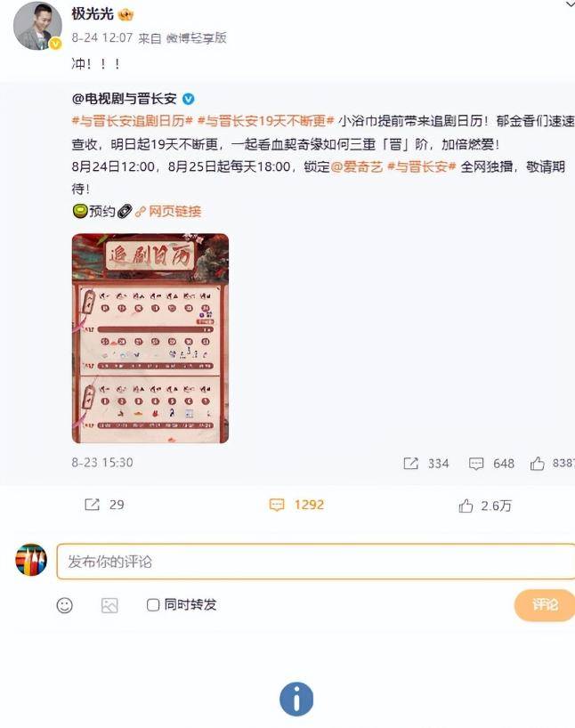Open the emoji picker smiley icon
This screenshot has width=575, height=728.
(65, 605)
